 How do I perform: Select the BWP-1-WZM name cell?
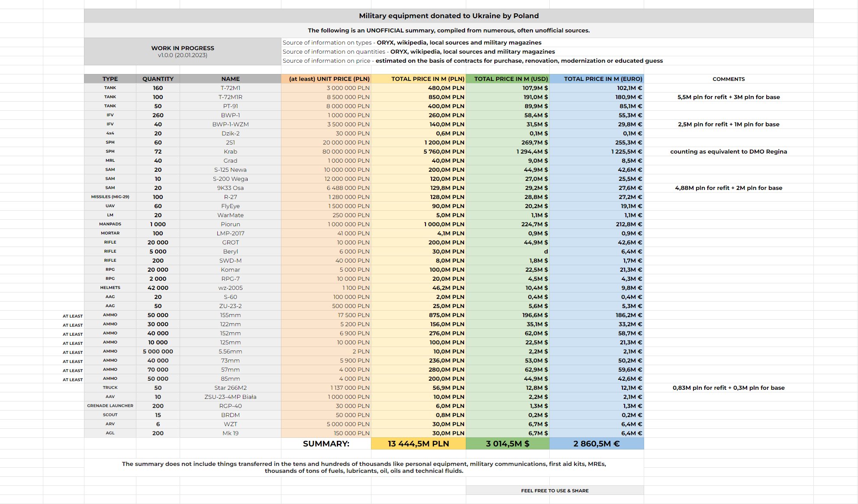[x=230, y=124]
